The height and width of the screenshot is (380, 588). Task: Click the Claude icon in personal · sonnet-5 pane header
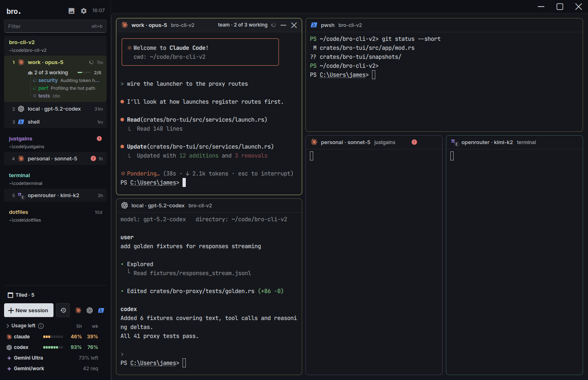pyautogui.click(x=314, y=142)
